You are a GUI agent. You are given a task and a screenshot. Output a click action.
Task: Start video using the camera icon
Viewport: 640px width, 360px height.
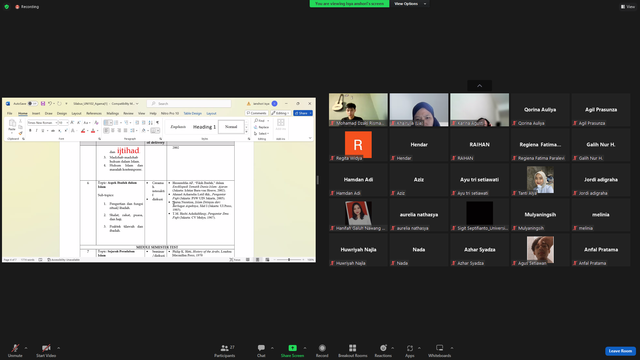(46, 349)
